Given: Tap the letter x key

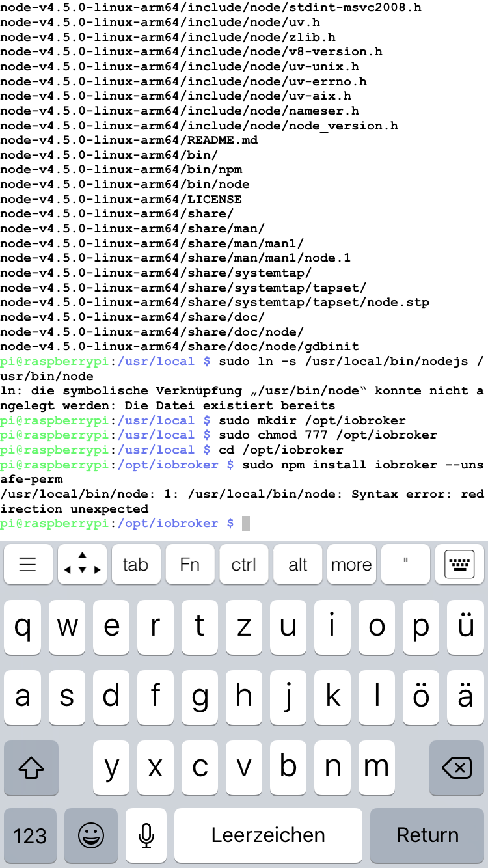Looking at the screenshot, I should click(156, 768).
